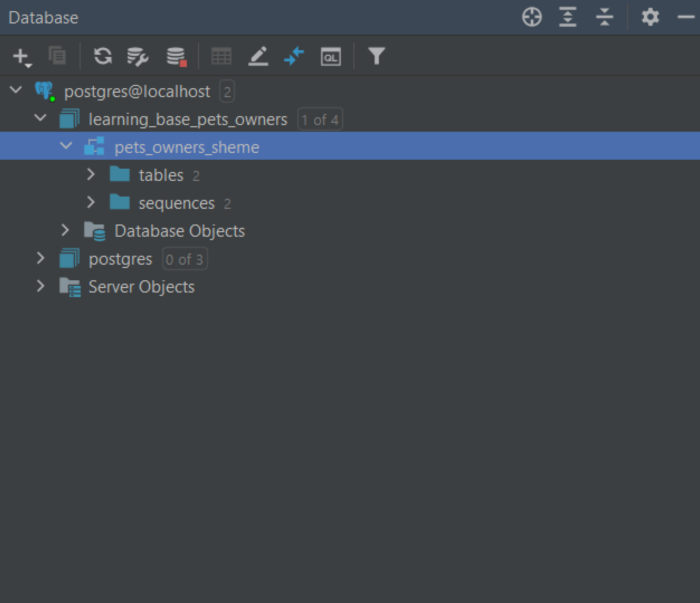Click the '0 of 3' schemas badge
The height and width of the screenshot is (603, 700).
click(185, 259)
